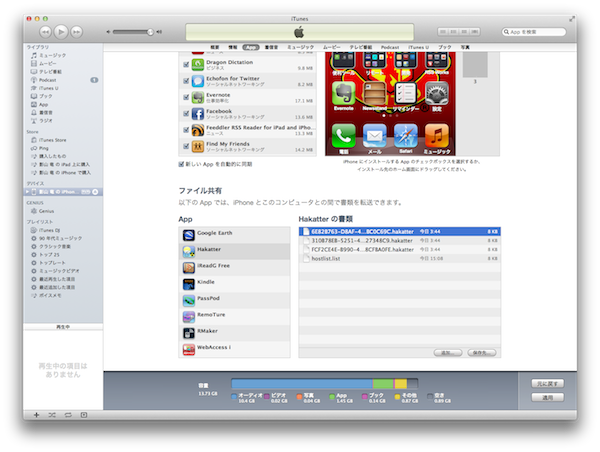Click the 適用 apply button
Screen dimensions: 600x452
tap(548, 398)
